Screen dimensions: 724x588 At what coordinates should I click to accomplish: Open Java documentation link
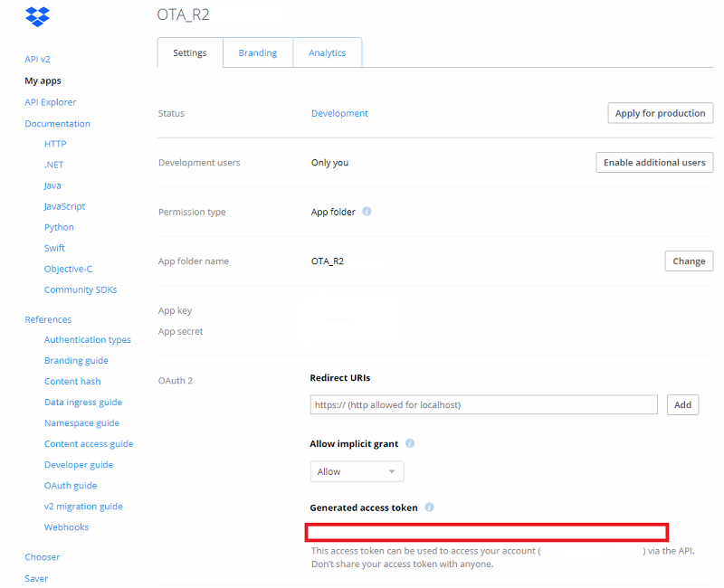pyautogui.click(x=52, y=185)
